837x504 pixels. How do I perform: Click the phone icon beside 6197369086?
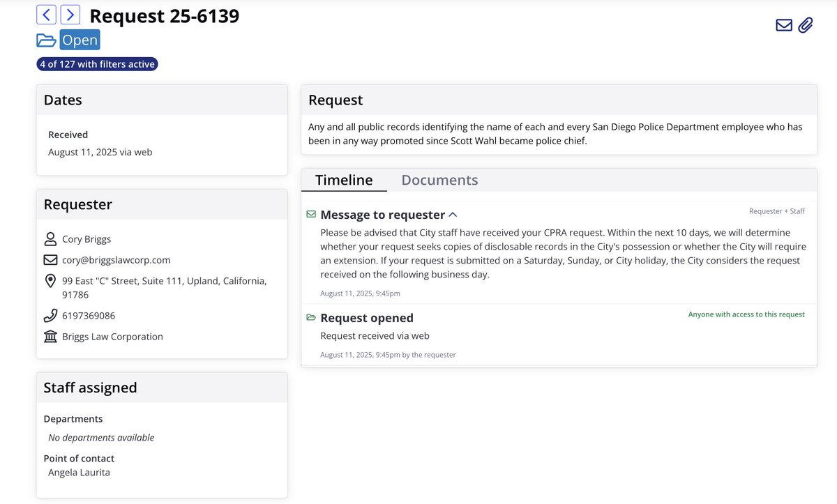coord(50,315)
